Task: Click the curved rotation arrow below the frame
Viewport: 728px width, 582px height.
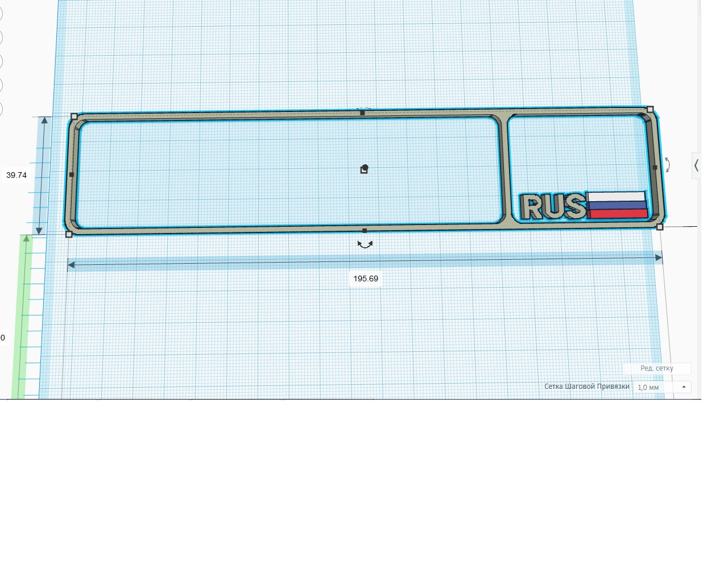Action: click(x=365, y=244)
